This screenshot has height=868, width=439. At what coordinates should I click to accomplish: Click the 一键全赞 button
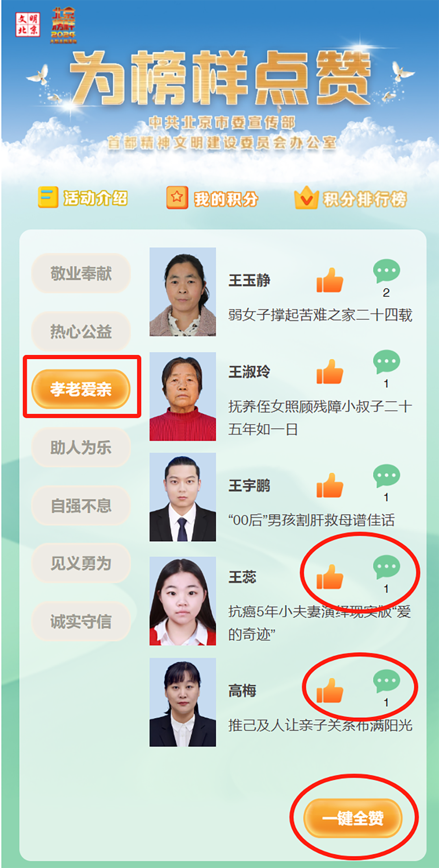tap(353, 818)
